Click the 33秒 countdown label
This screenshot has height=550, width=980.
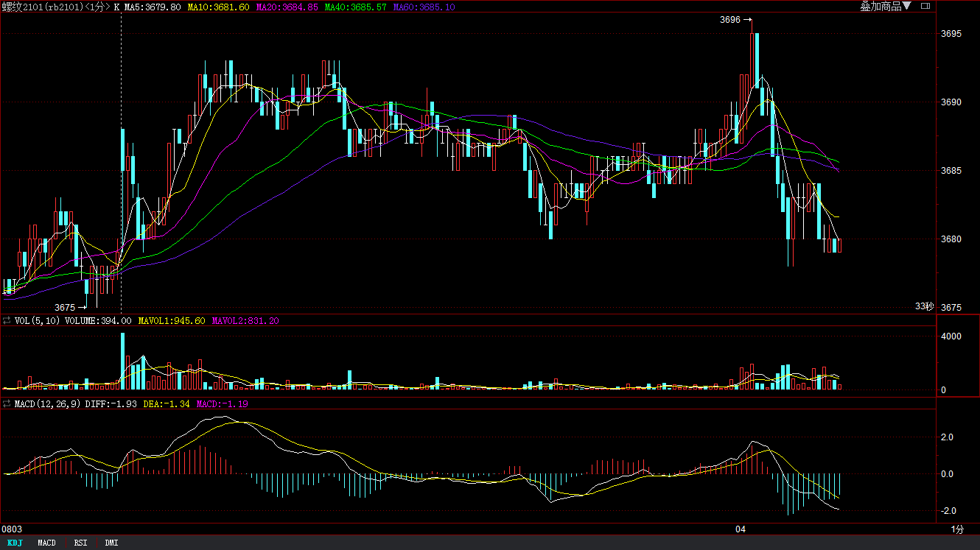(x=924, y=306)
